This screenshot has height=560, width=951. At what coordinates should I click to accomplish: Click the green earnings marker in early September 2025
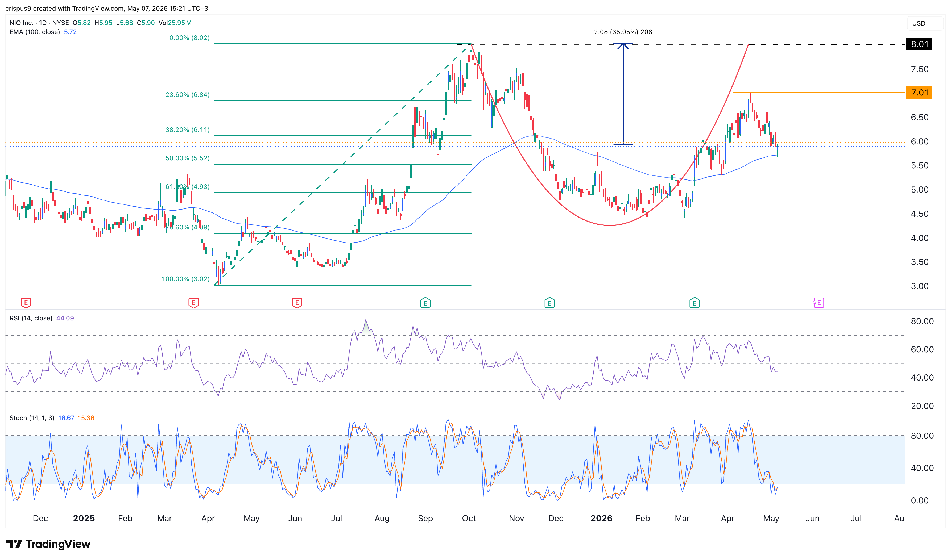(x=425, y=303)
